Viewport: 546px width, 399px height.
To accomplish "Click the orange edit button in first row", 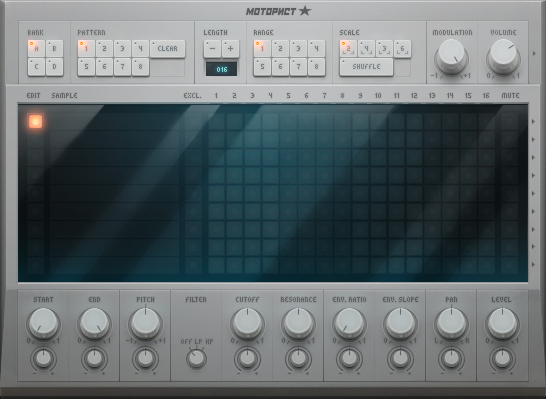I will pyautogui.click(x=36, y=121).
